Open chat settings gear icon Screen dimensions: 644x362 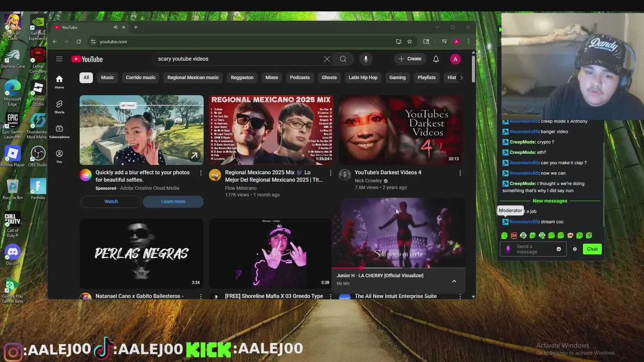575,249
